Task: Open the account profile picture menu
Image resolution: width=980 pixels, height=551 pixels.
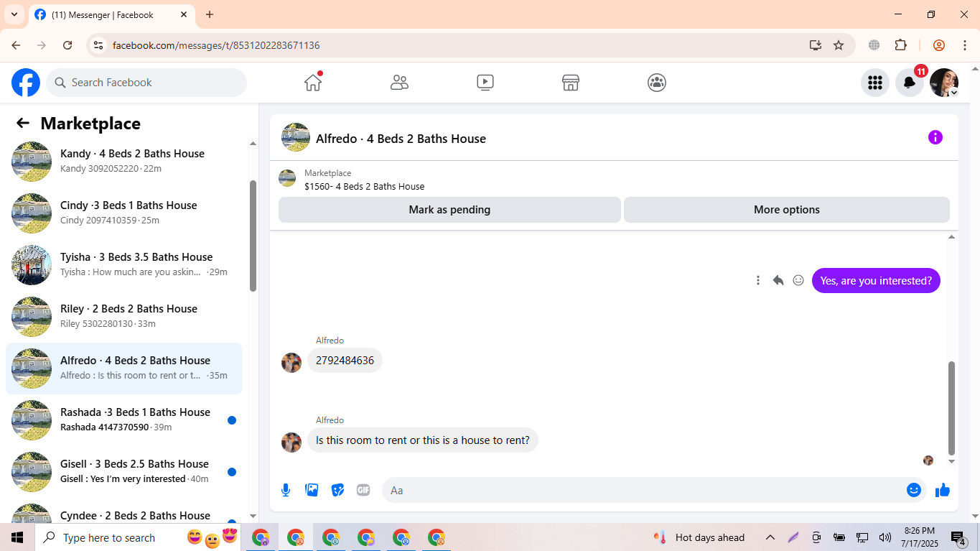Action: click(944, 83)
